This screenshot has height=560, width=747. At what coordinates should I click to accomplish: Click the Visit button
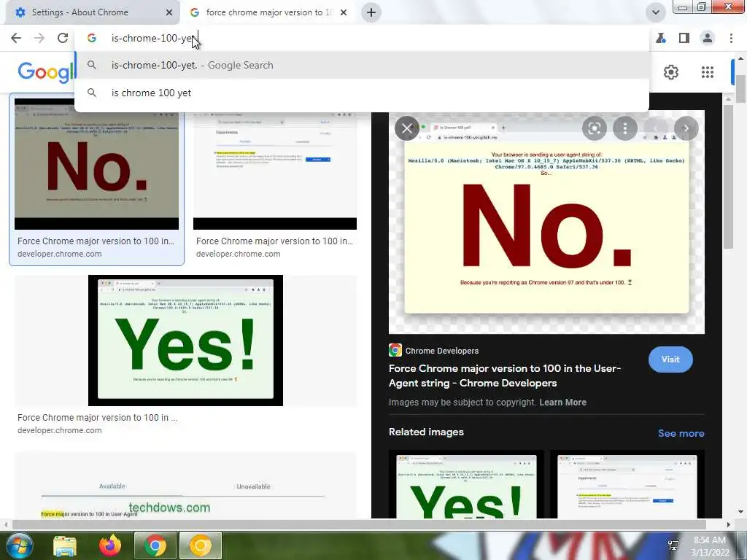coord(670,359)
